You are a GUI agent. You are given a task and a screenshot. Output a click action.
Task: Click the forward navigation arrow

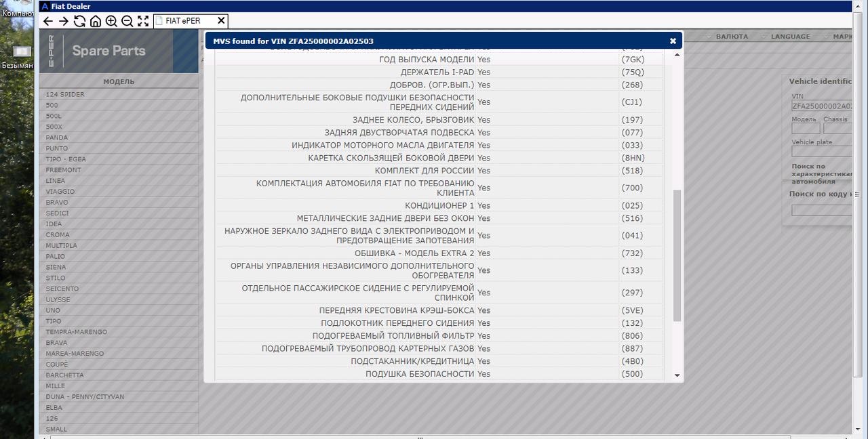point(63,21)
